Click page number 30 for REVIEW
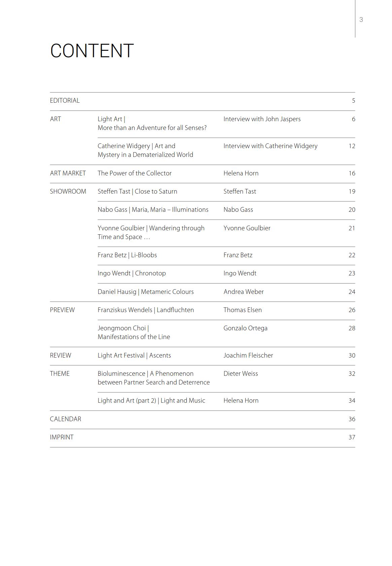This screenshot has height=566, width=392. click(x=352, y=356)
